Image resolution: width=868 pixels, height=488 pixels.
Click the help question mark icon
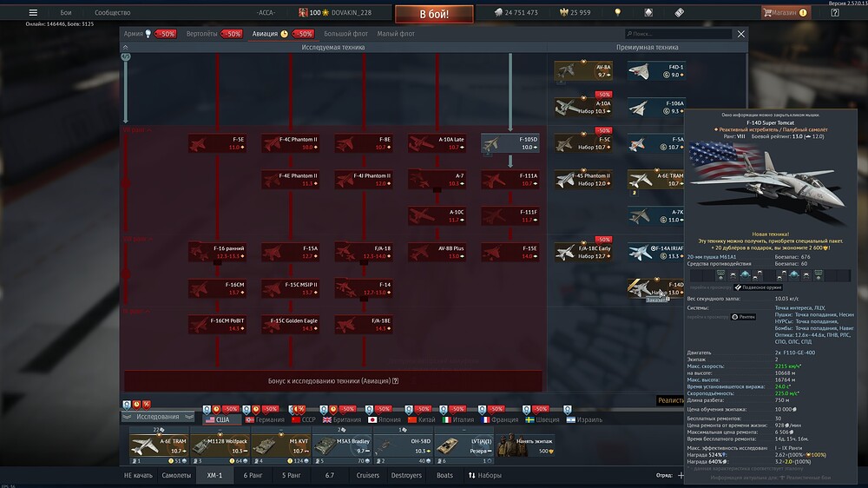[835, 12]
